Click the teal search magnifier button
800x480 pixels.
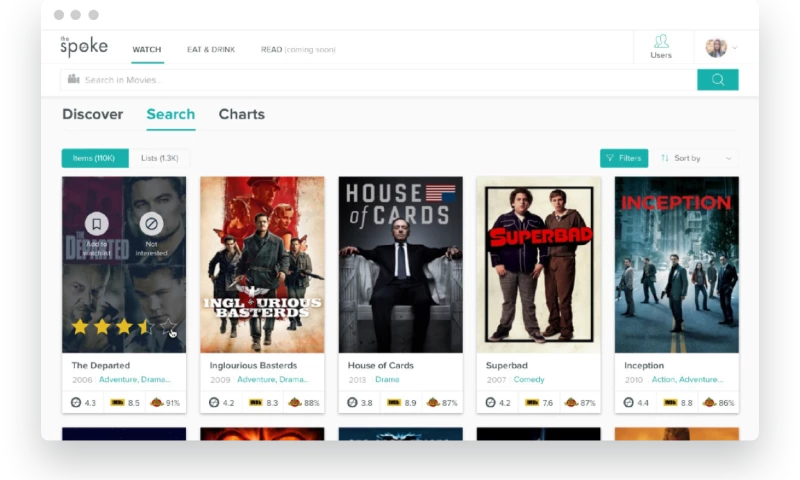(x=717, y=80)
